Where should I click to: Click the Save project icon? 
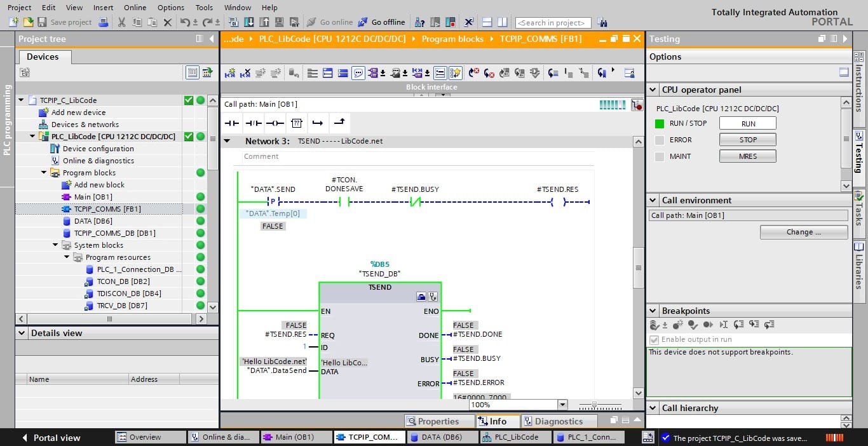(42, 22)
